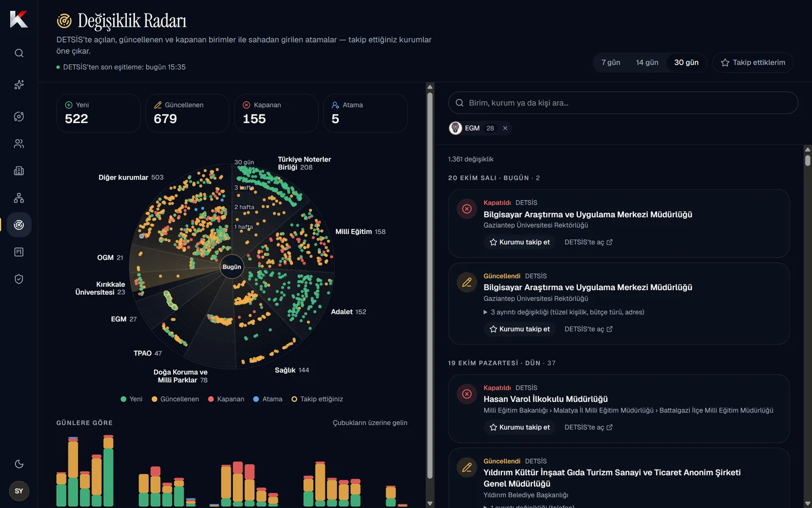Screen dimensions: 812x508
Task: Filter by the Güncellenen 679 stat card
Action: point(188,113)
